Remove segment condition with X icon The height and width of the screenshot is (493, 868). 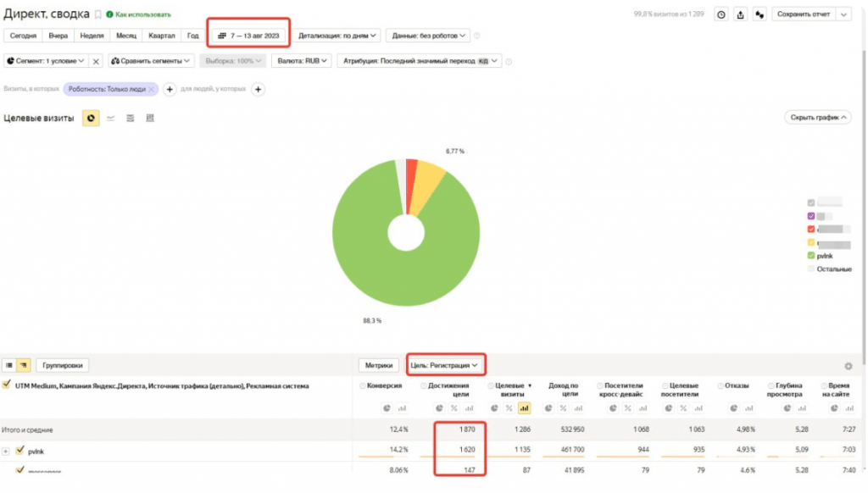(x=96, y=61)
